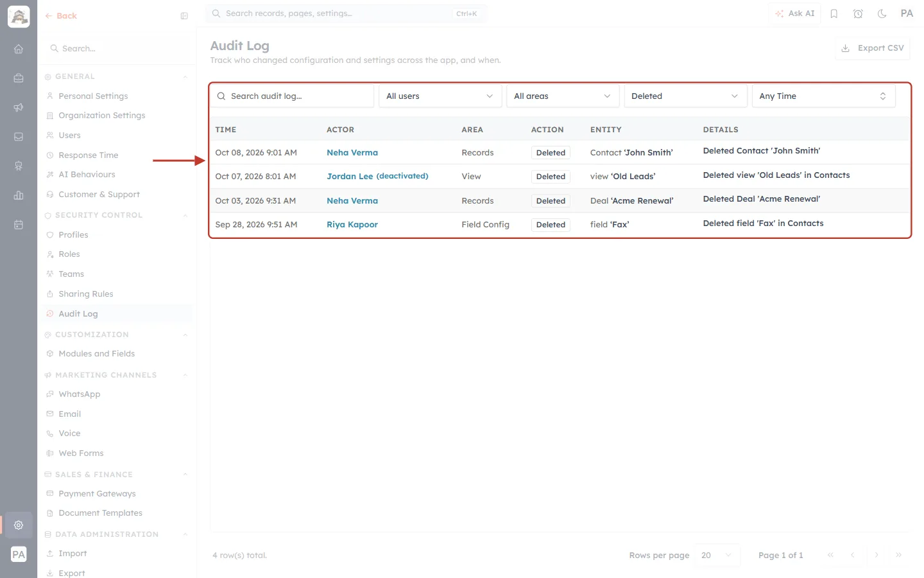Screen dimensions: 924x578
Task: Collapse the General section in the sidebar
Action: 185,77
